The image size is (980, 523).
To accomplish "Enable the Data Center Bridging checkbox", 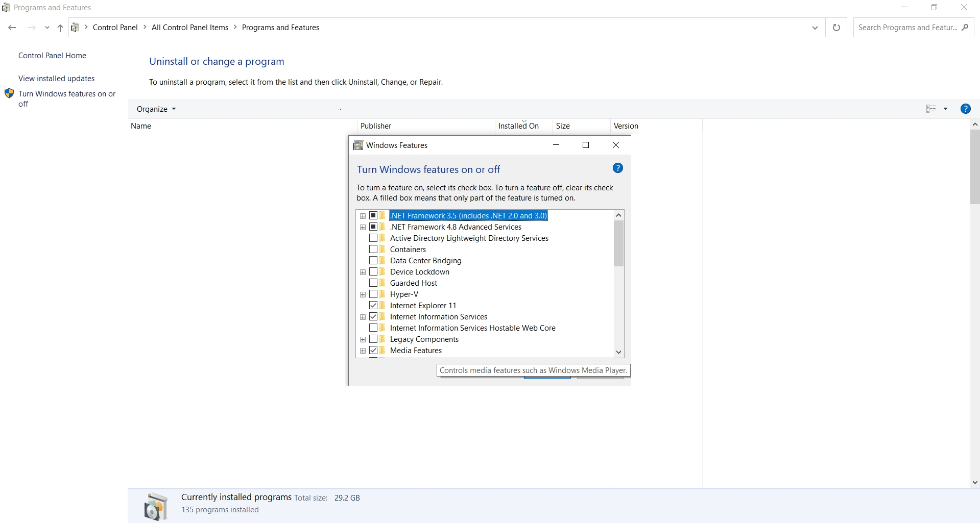I will point(373,260).
